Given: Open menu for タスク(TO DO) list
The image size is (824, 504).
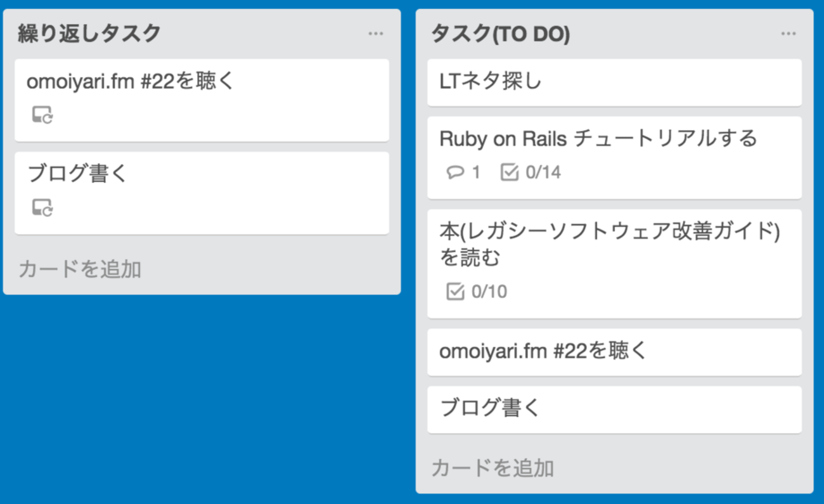Looking at the screenshot, I should tap(789, 34).
